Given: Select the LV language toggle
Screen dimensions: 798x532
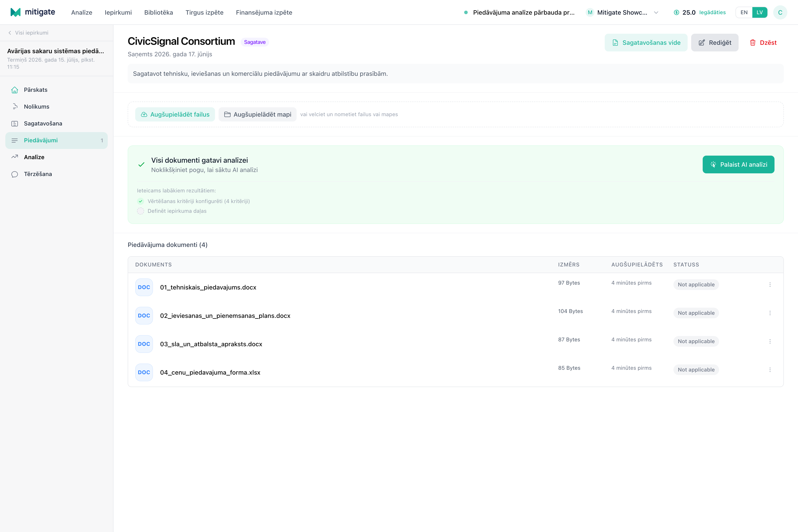Looking at the screenshot, I should click(x=760, y=13).
